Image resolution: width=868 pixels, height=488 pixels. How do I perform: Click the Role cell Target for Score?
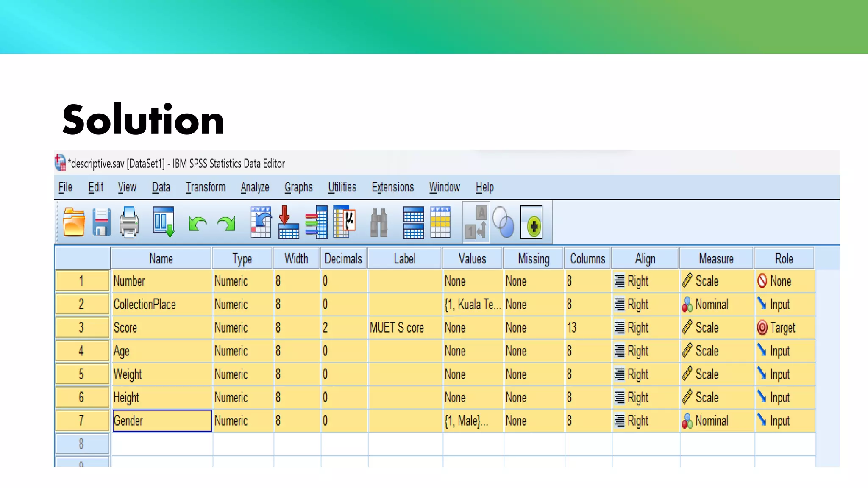click(784, 327)
